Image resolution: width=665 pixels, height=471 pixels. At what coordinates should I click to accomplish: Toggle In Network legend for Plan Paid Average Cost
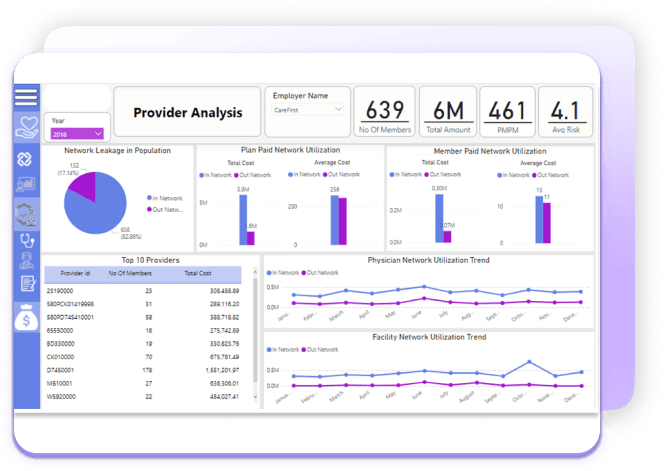tap(304, 174)
